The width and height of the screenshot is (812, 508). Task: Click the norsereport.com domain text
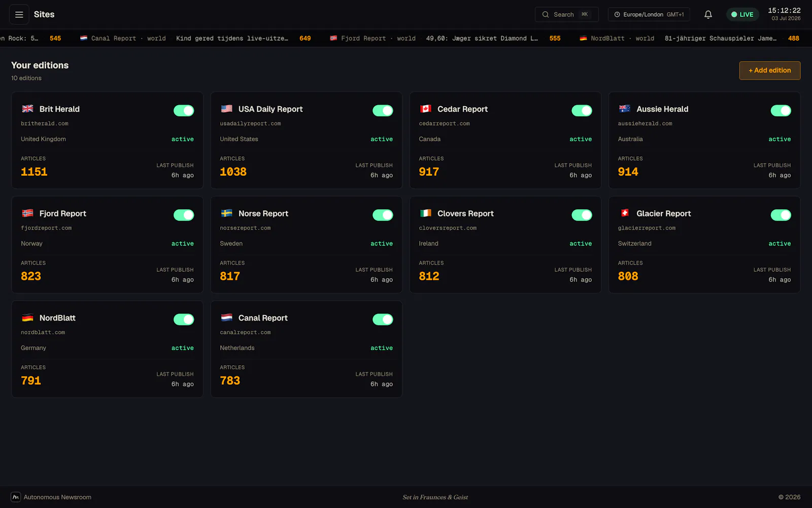click(x=245, y=228)
